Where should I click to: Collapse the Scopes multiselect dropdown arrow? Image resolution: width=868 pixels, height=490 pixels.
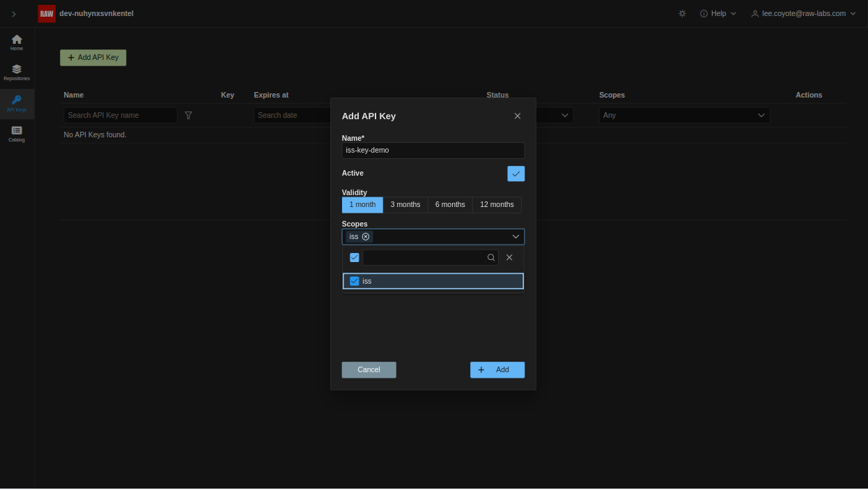[516, 237]
